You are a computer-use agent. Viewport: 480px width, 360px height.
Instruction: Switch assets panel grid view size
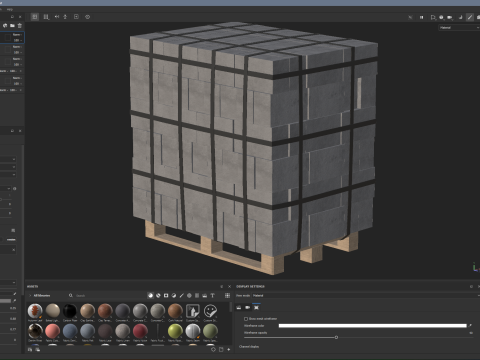tap(227, 295)
